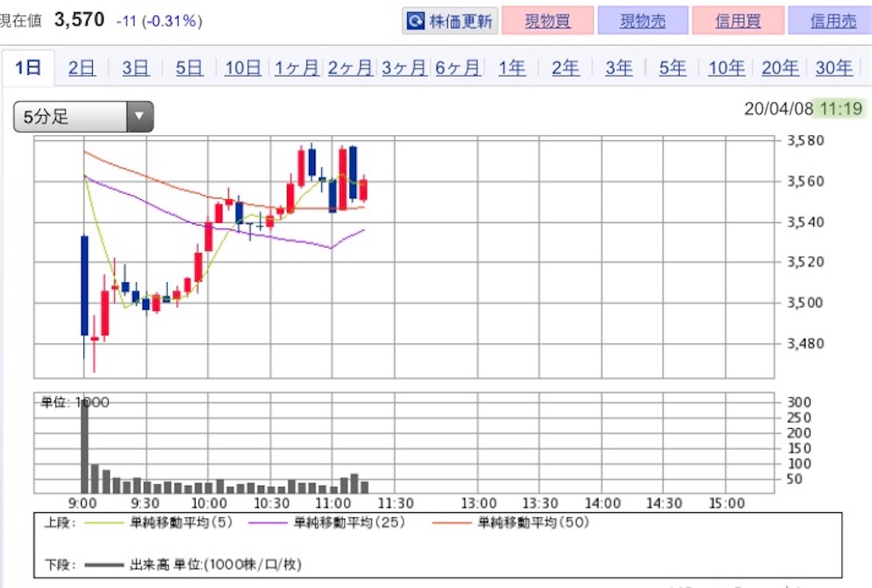The width and height of the screenshot is (872, 588).
Task: Click the purple line swatch for moving average 25
Action: (267, 523)
